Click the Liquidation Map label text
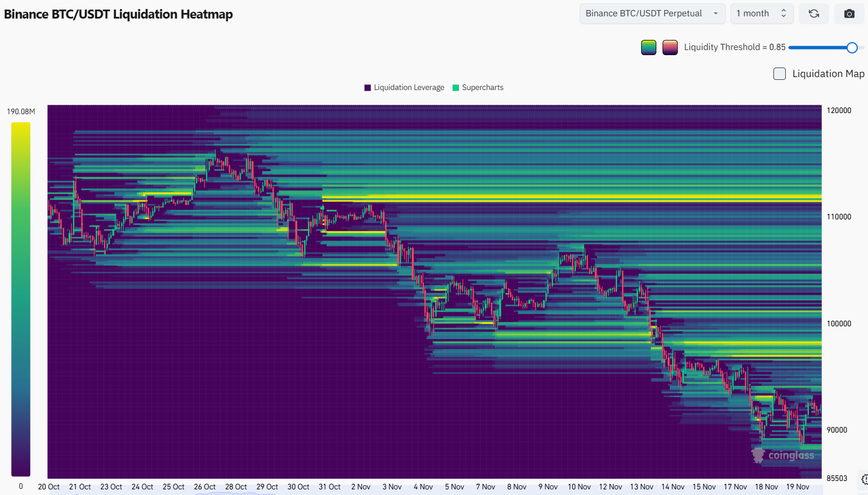 click(828, 74)
